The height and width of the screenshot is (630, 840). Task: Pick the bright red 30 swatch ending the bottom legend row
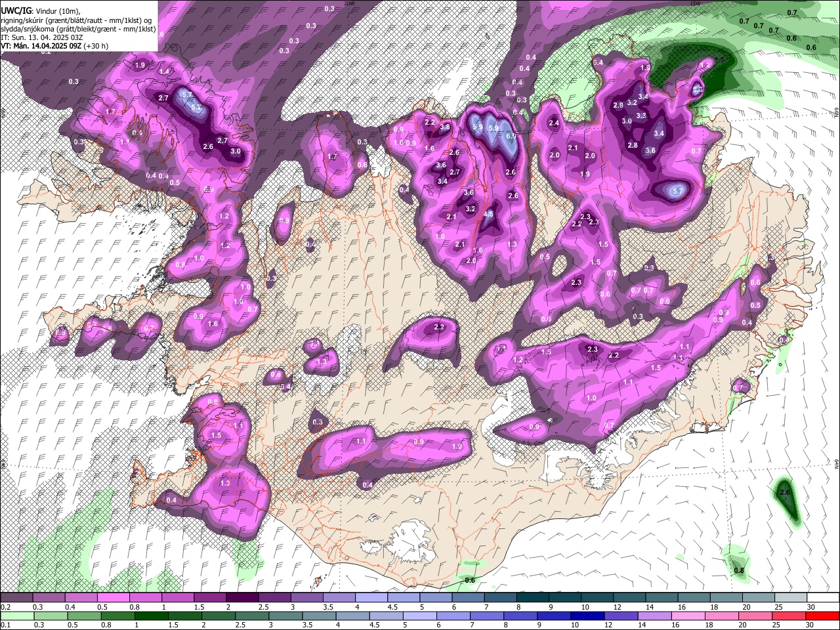822,616
